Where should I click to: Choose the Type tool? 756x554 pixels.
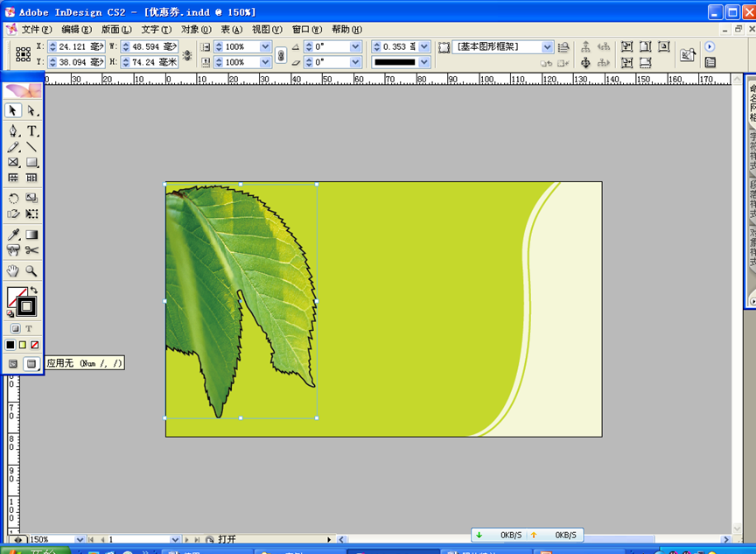[x=31, y=131]
